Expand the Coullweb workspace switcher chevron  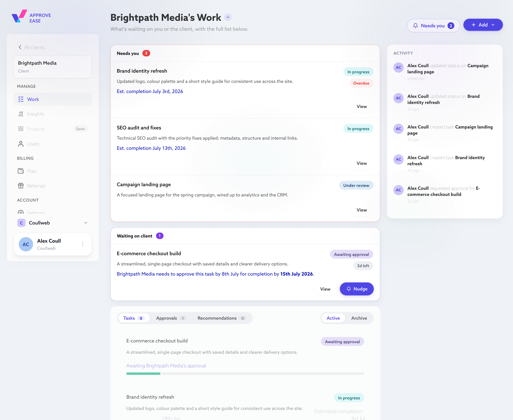[x=85, y=223]
